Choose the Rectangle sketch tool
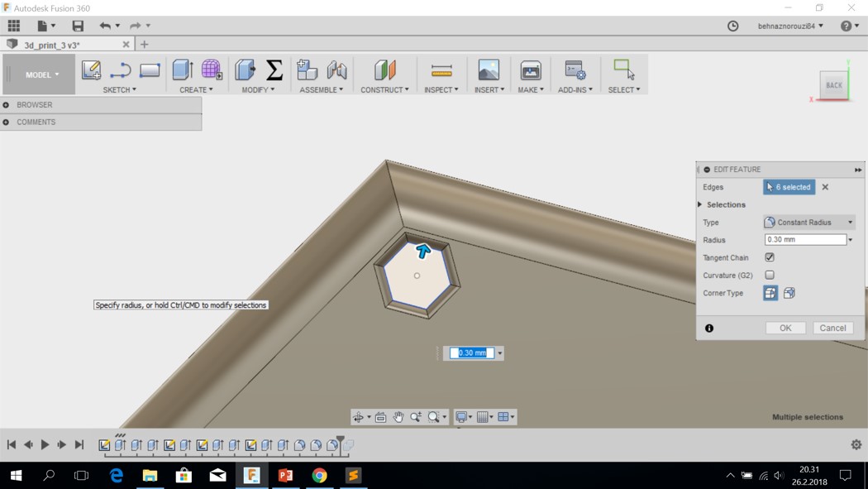This screenshot has width=868, height=489. [x=150, y=70]
